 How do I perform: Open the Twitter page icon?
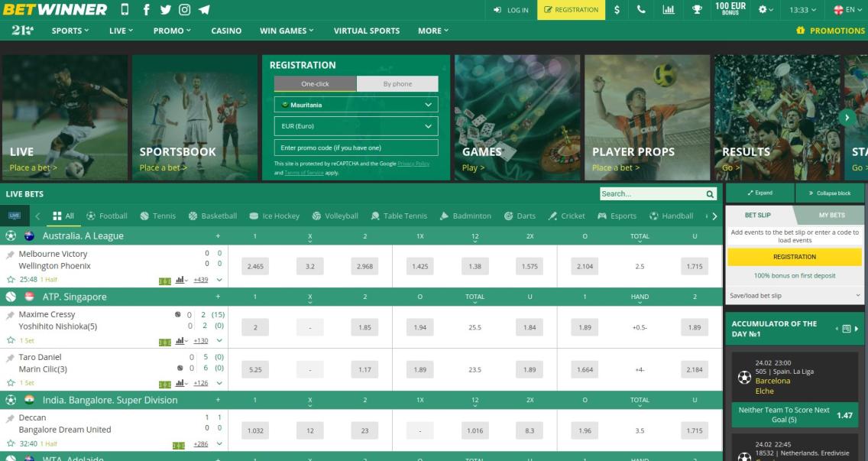166,9
